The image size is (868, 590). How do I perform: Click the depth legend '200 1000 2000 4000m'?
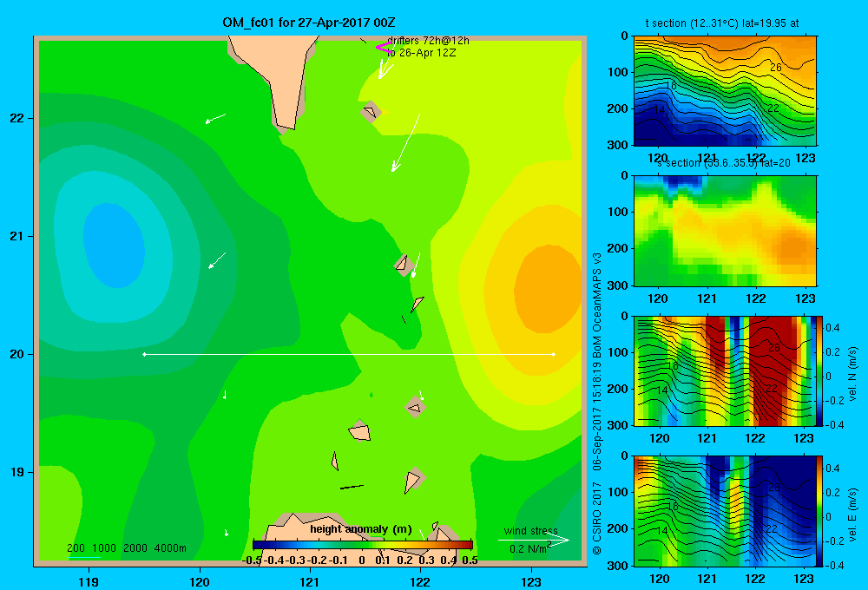click(127, 548)
